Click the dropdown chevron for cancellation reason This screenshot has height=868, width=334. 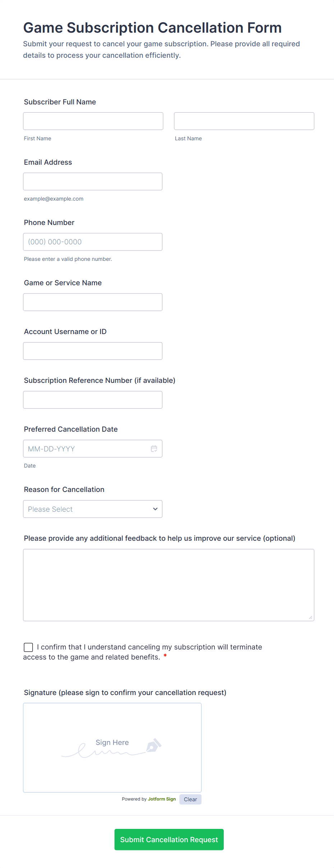click(x=155, y=509)
